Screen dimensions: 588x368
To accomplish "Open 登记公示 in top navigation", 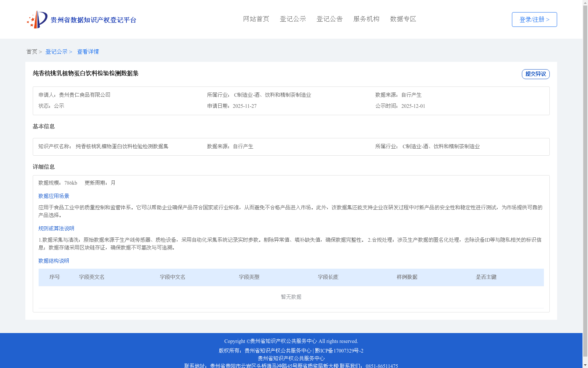I will click(293, 19).
